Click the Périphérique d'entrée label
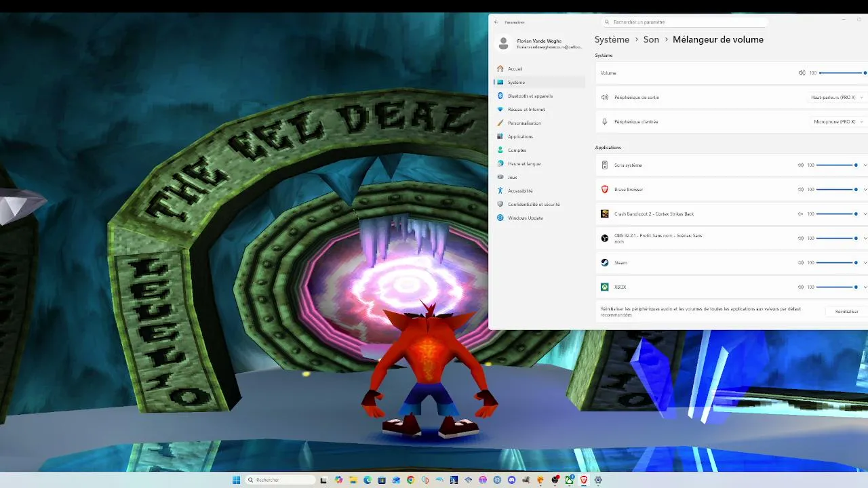Screen dimensions: 868x488 pos(636,122)
